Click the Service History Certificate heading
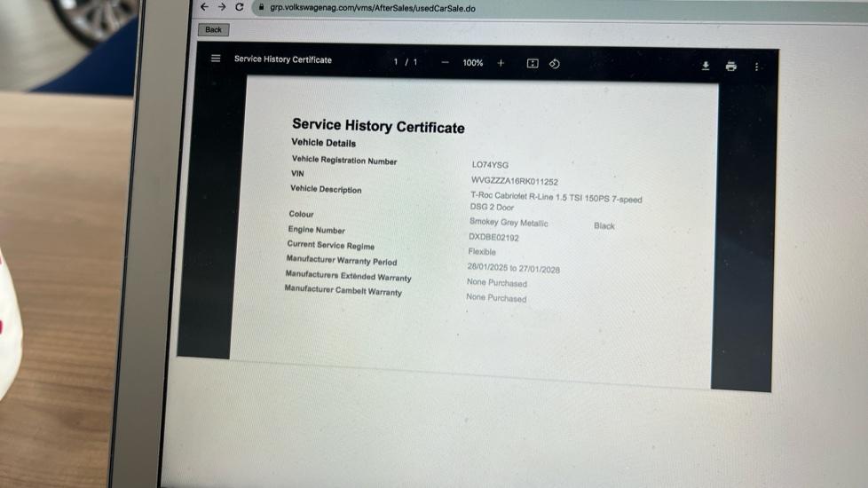868x488 pixels. [378, 126]
